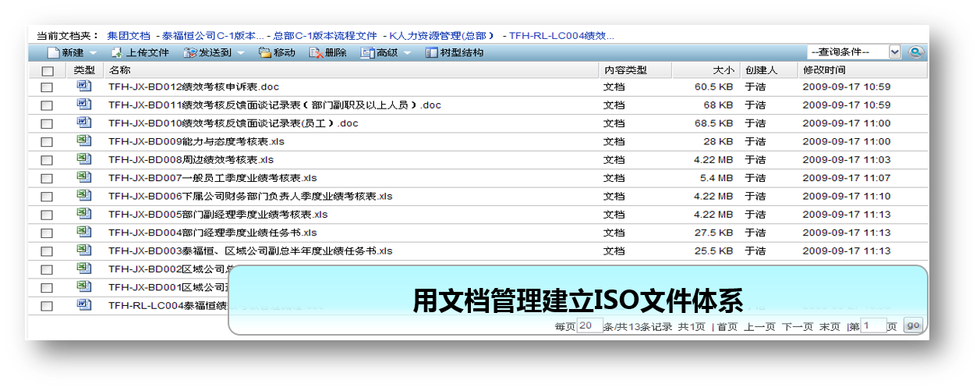The width and height of the screenshot is (980, 391).
Task: Click the page number field showing 1
Action: pos(874,325)
